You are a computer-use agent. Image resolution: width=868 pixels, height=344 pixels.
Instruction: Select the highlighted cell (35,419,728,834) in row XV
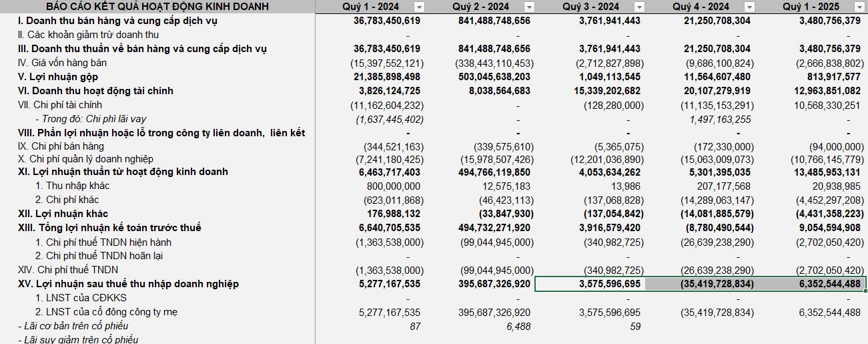[x=700, y=284]
